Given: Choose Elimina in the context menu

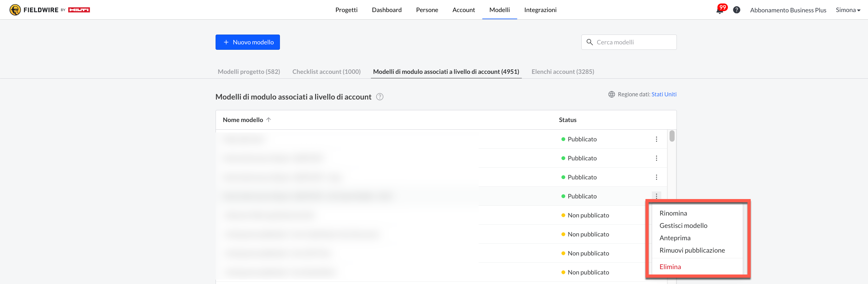Looking at the screenshot, I should pyautogui.click(x=670, y=267).
